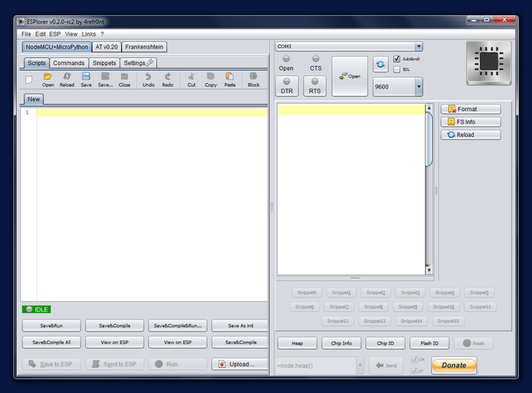Screen dimensions: 532x393
Task: Click the Open file folder icon
Action: [x=48, y=77]
